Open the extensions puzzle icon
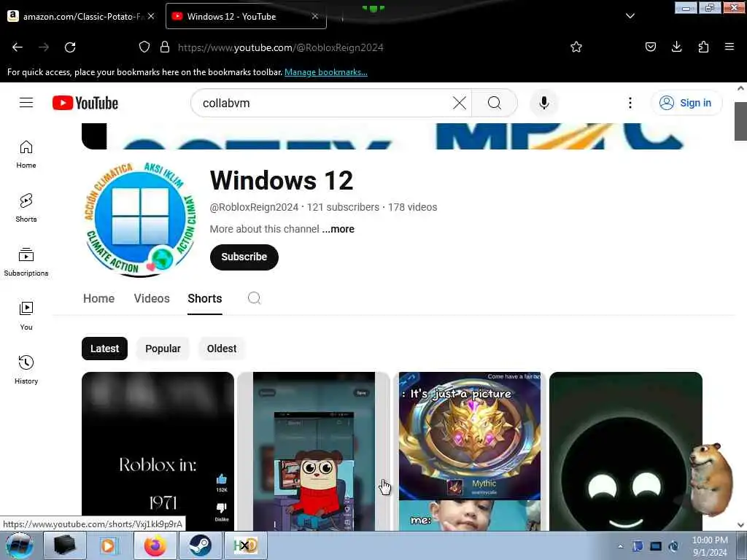This screenshot has width=747, height=560. pyautogui.click(x=703, y=47)
